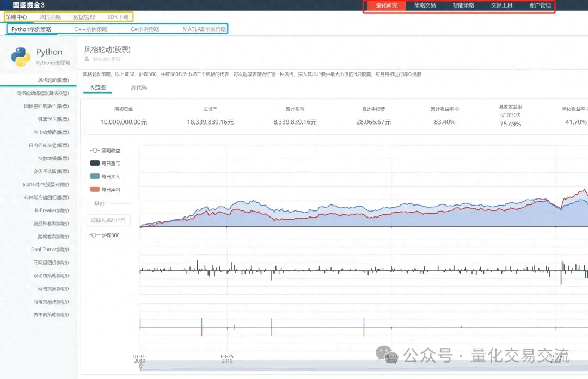Click the author user icon under the title
The image size is (588, 379).
87,59
